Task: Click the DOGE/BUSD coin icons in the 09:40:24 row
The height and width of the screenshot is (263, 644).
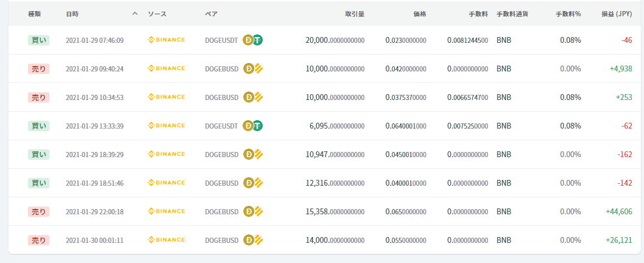Action: click(253, 69)
